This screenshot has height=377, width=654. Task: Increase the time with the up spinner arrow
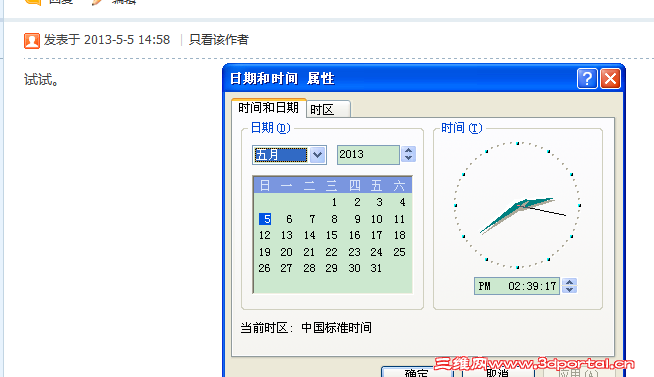tap(569, 282)
